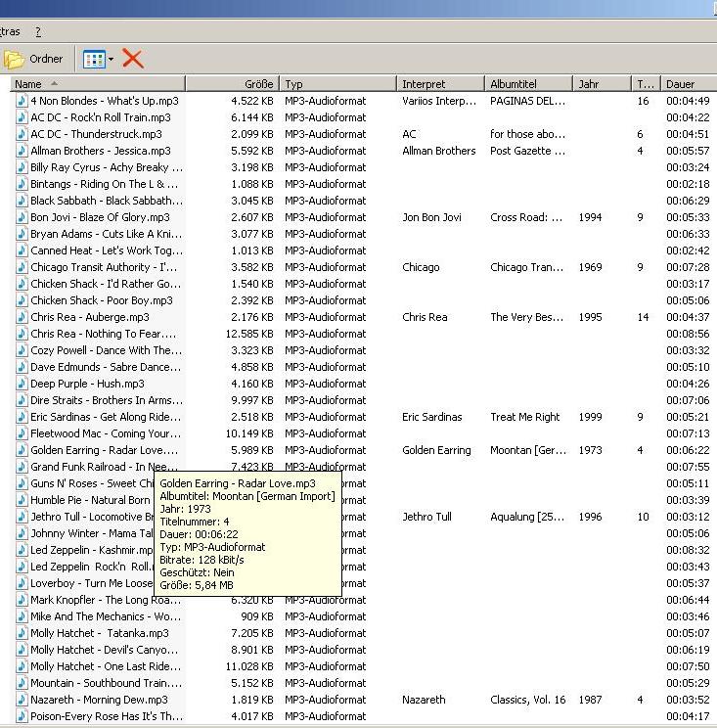The image size is (717, 728).
Task: Open the views dropdown arrow in toolbar
Action: [112, 60]
